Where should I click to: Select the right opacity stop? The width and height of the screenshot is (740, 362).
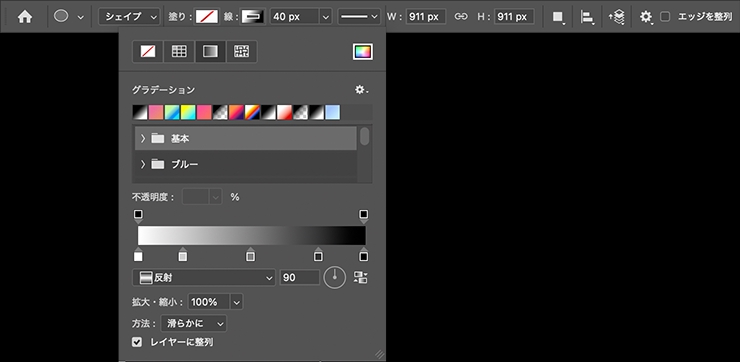click(363, 216)
